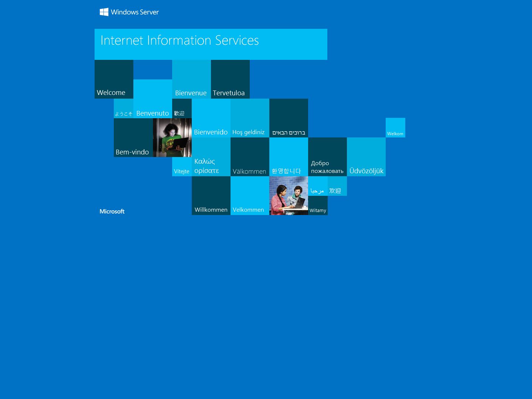
Task: Click the Üdvözöljük tile
Action: pyautogui.click(x=366, y=157)
